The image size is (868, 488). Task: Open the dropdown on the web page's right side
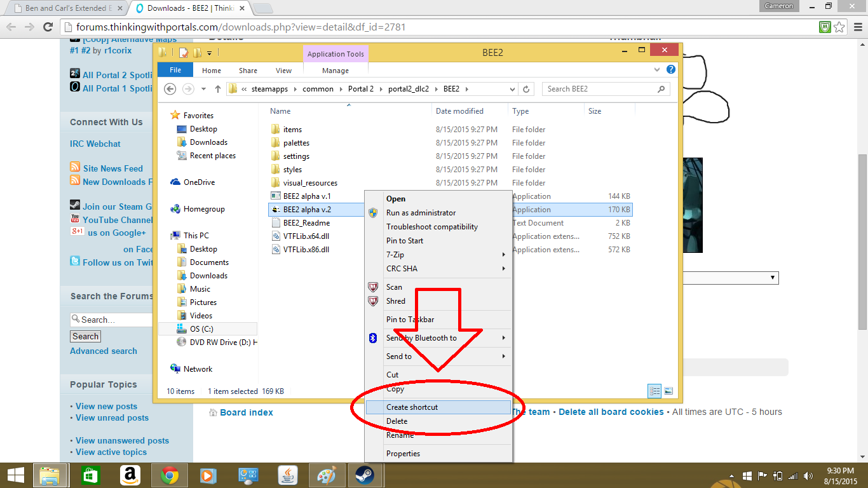click(x=729, y=278)
